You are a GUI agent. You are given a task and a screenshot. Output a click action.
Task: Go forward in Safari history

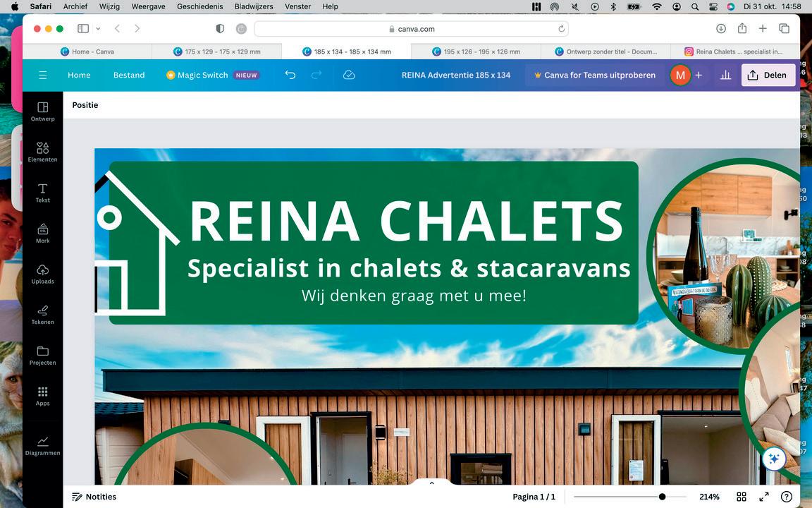pyautogui.click(x=137, y=28)
